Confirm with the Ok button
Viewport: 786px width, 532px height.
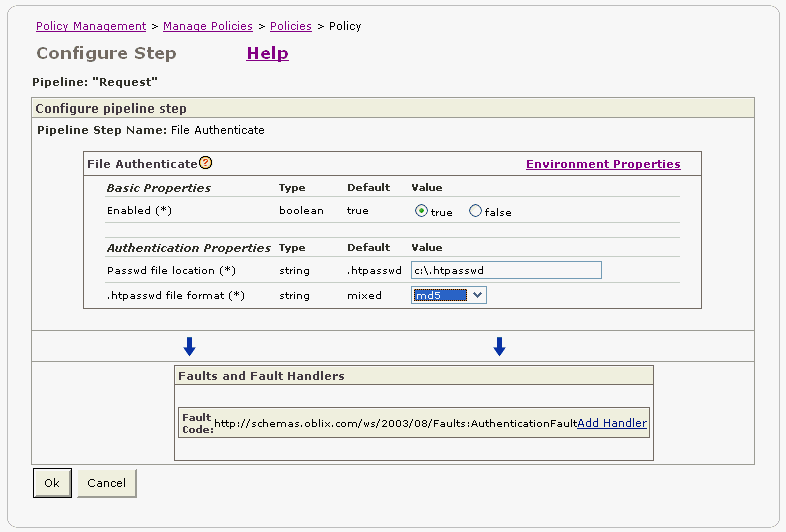click(x=52, y=483)
